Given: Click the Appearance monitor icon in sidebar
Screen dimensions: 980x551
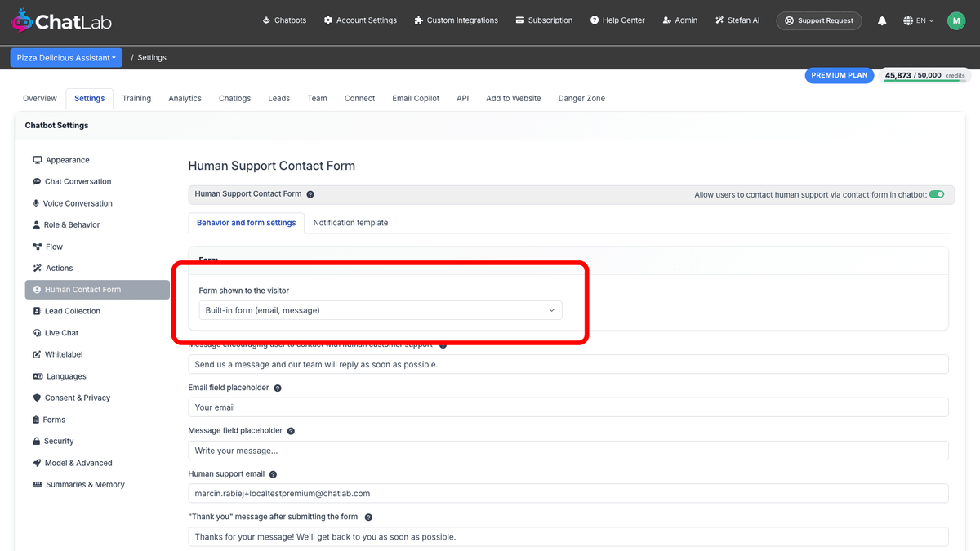Looking at the screenshot, I should click(38, 160).
